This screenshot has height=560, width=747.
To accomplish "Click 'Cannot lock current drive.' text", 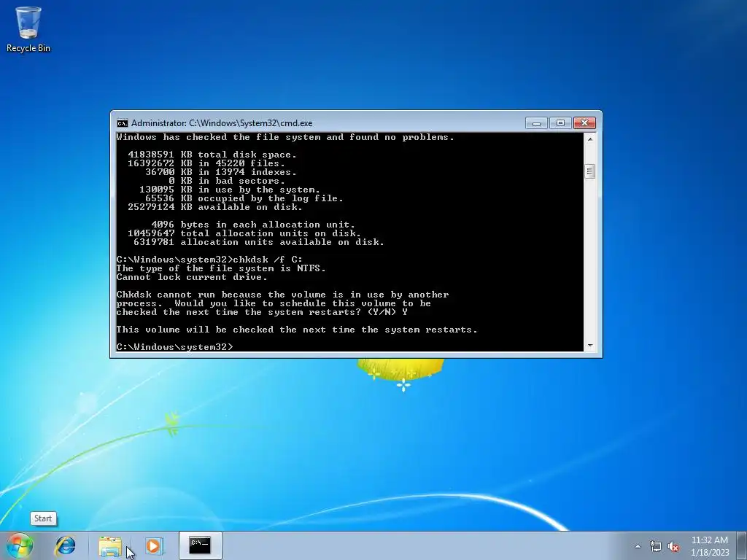I will coord(192,277).
